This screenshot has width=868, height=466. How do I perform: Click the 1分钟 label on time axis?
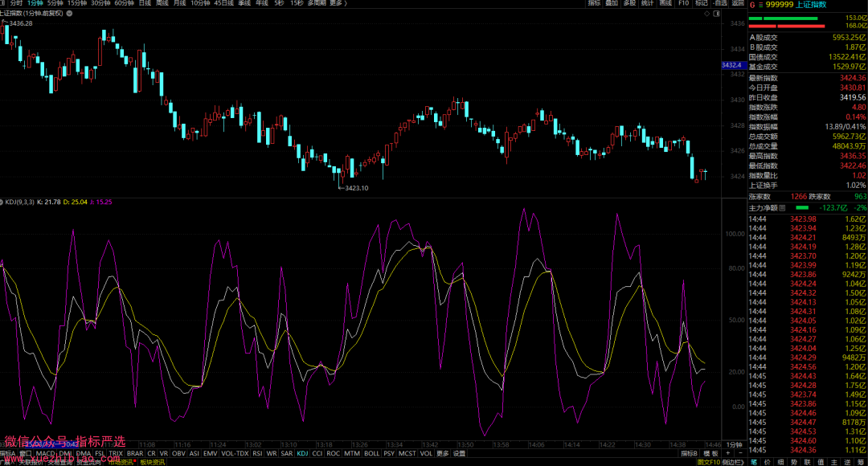click(x=734, y=445)
